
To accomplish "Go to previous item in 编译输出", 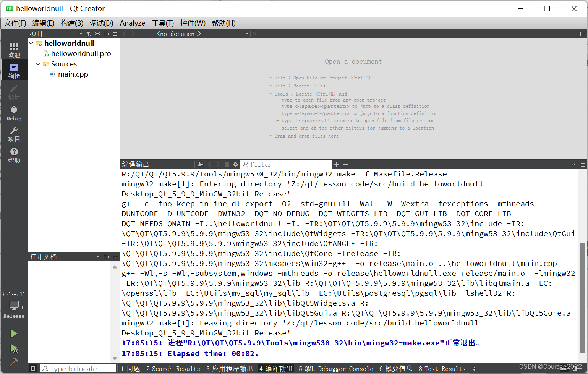I will pyautogui.click(x=209, y=164).
